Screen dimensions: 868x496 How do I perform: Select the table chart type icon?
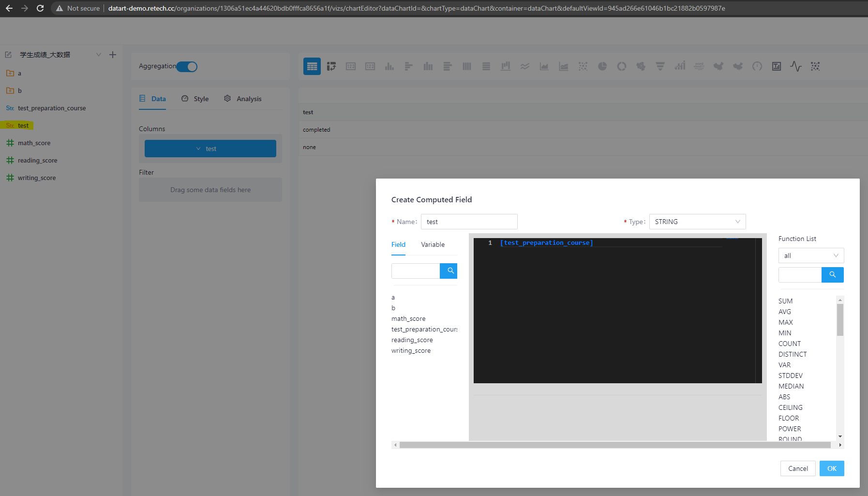[x=312, y=66]
